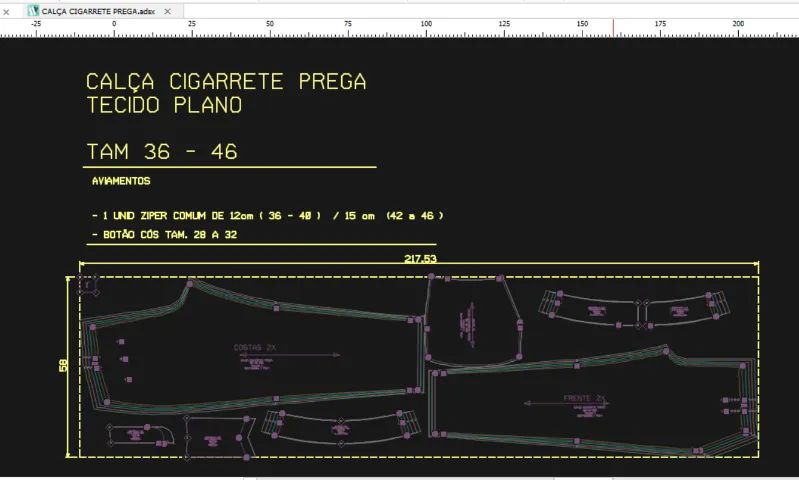Select the curved waistband piece at top right
Image resolution: width=799 pixels, height=480 pixels.
click(x=634, y=308)
